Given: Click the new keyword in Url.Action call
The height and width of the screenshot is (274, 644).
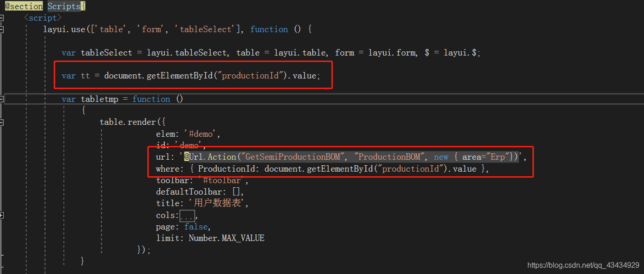Looking at the screenshot, I should point(441,157).
